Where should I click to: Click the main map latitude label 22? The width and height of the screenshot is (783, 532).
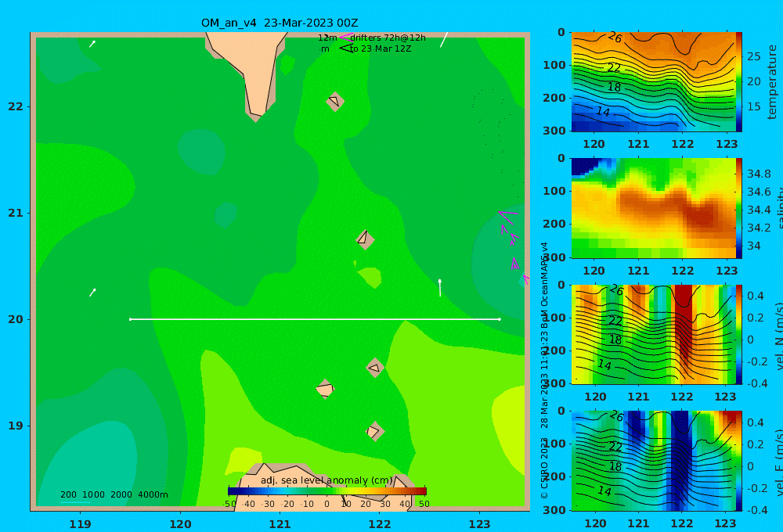[16, 106]
